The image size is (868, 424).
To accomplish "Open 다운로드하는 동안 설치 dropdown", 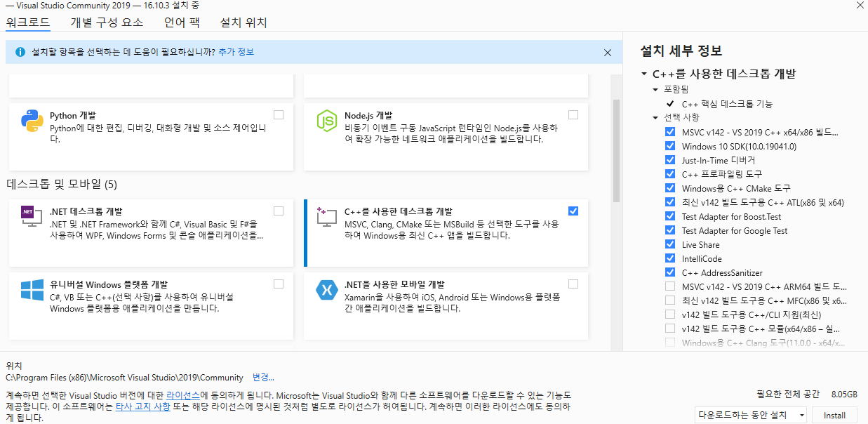I will (751, 415).
